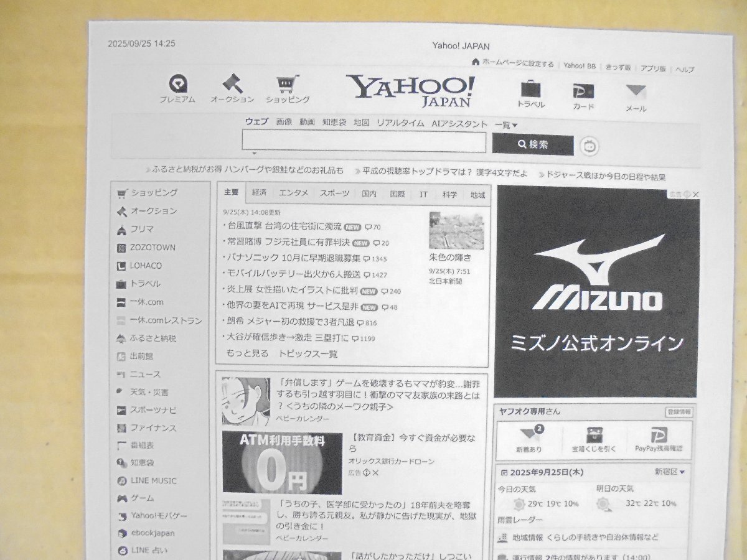Open the ヘルプ link at top right
Screen dimensions: 747x560
685,69
